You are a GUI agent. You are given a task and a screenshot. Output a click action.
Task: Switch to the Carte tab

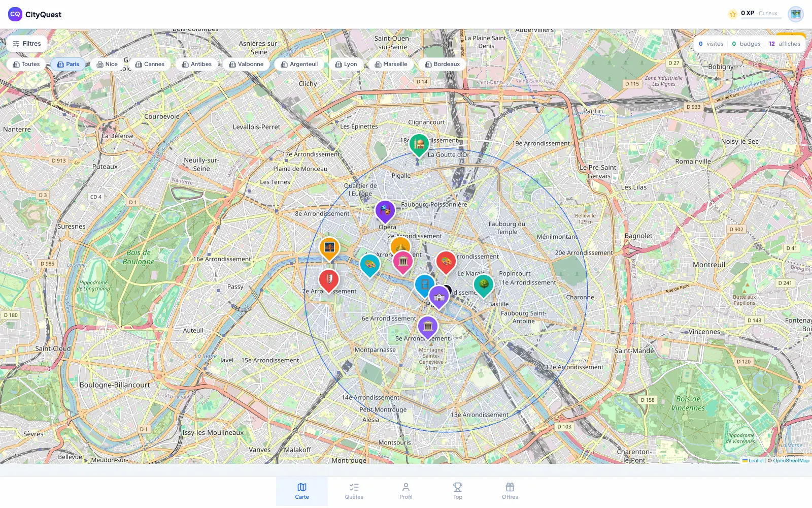(x=302, y=491)
